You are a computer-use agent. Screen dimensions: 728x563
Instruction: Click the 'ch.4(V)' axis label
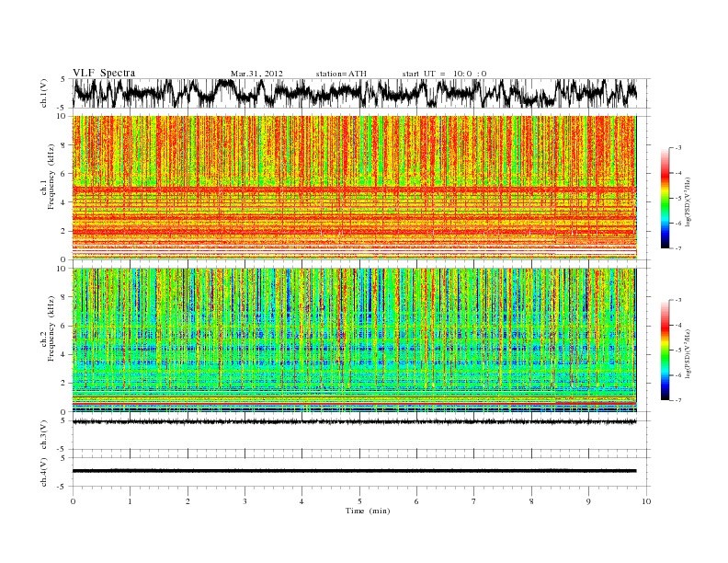[x=44, y=472]
